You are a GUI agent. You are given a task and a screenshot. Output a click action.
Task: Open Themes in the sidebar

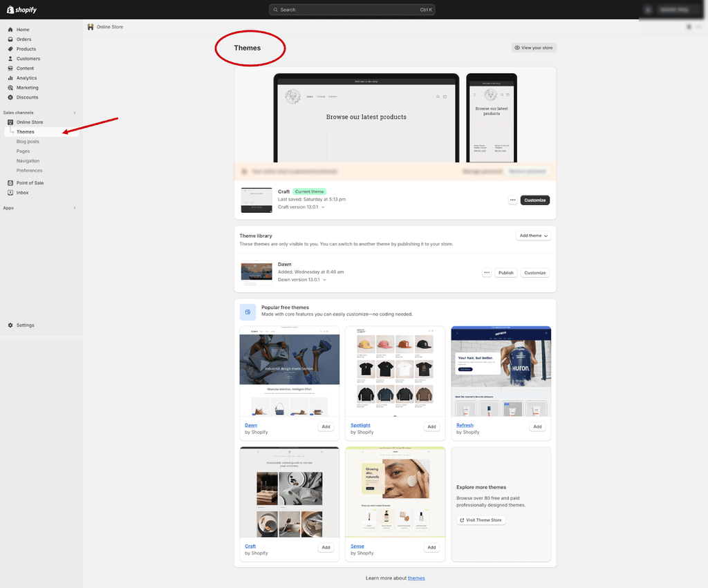pyautogui.click(x=41, y=132)
